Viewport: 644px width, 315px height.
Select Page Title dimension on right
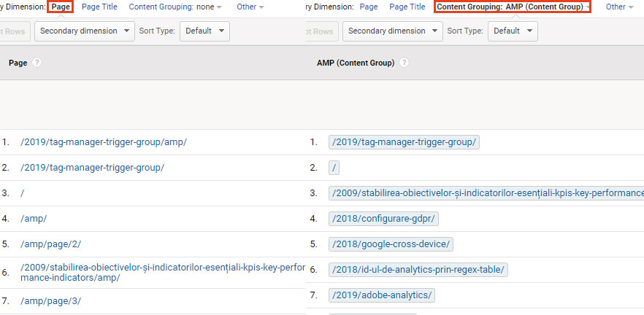407,7
